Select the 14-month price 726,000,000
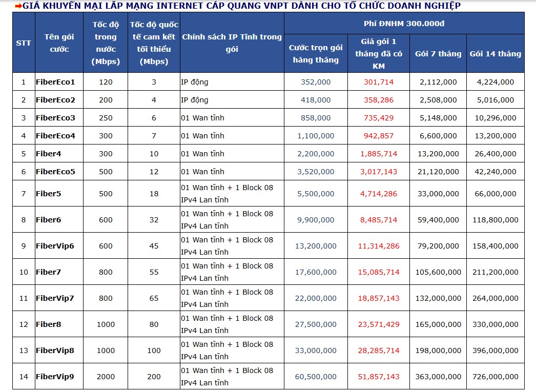Image resolution: width=536 pixels, height=392 pixels. (x=495, y=377)
